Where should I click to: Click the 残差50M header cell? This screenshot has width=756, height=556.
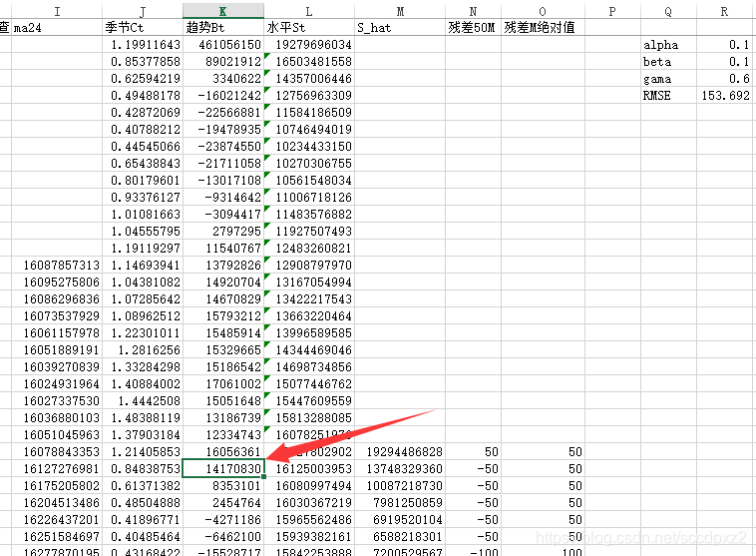[x=473, y=28]
